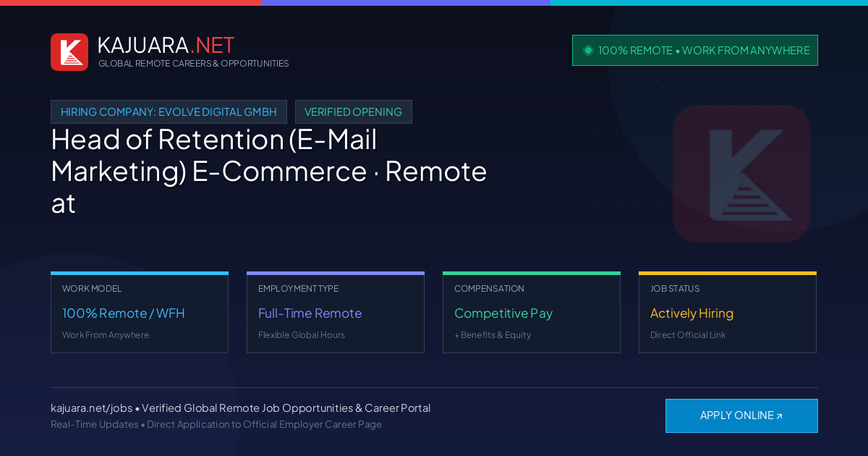Viewport: 868px width, 456px height.
Task: Click the Real-Time Updates footer line
Action: click(x=216, y=425)
